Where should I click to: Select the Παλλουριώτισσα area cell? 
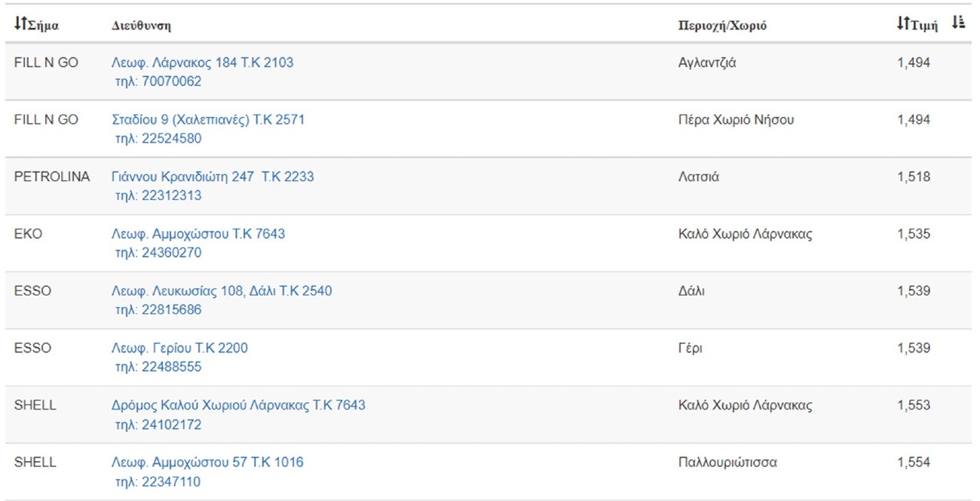click(727, 462)
